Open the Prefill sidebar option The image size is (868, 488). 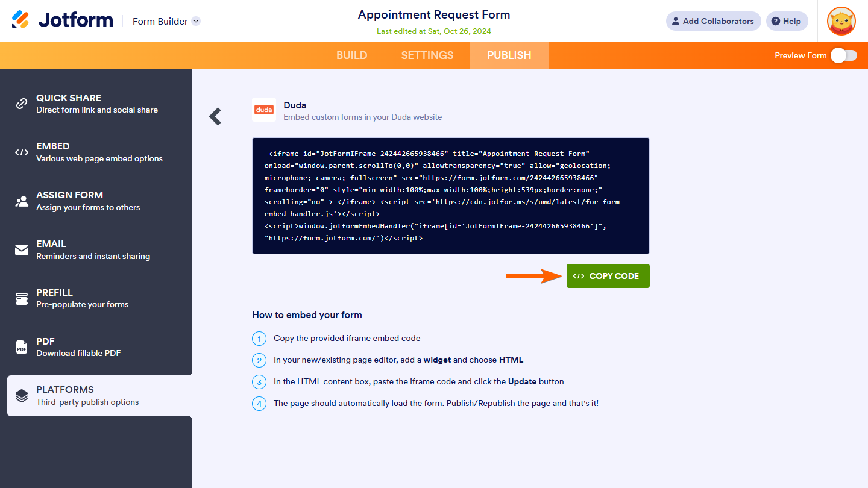pyautogui.click(x=96, y=298)
